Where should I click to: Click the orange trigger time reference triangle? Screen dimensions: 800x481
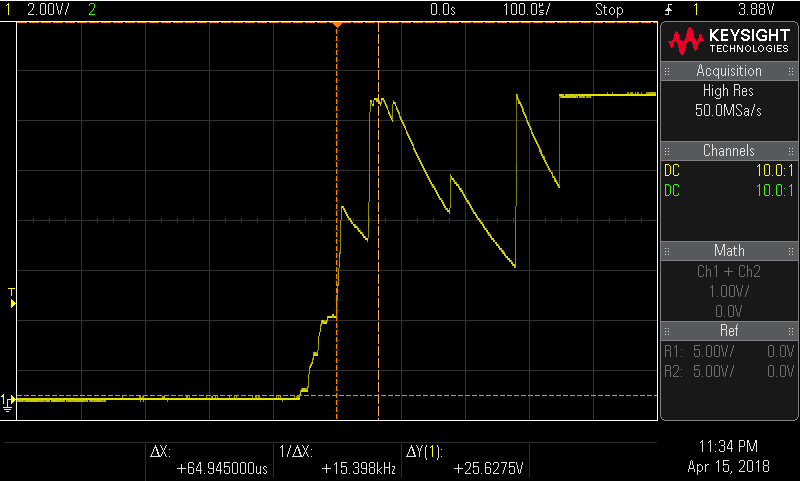(x=337, y=23)
